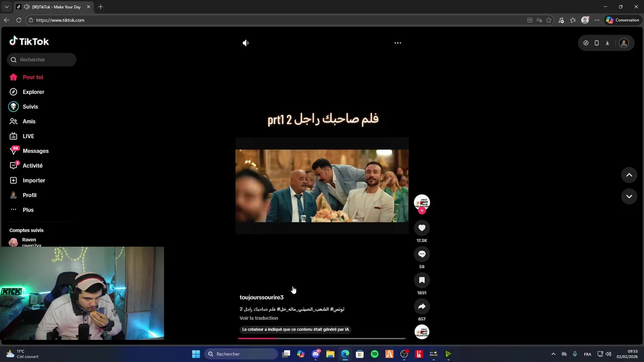Click the mobile phone app icon in top pill
The height and width of the screenshot is (362, 644).
tap(597, 43)
